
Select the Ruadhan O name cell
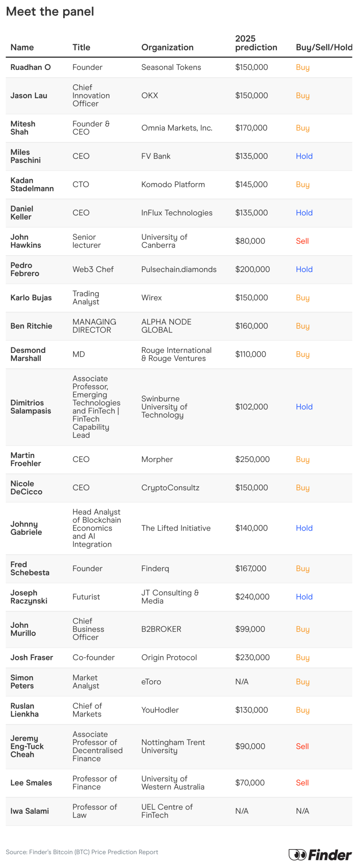[30, 67]
